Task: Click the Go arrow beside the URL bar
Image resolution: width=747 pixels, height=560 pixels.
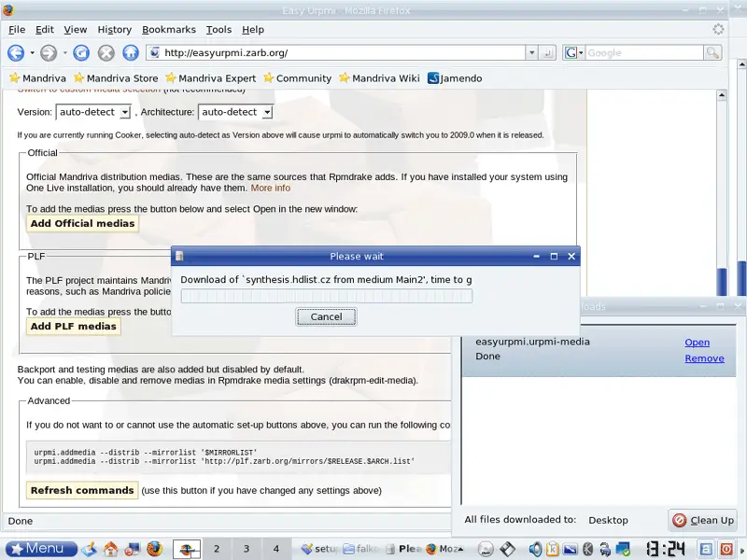Action: (548, 53)
